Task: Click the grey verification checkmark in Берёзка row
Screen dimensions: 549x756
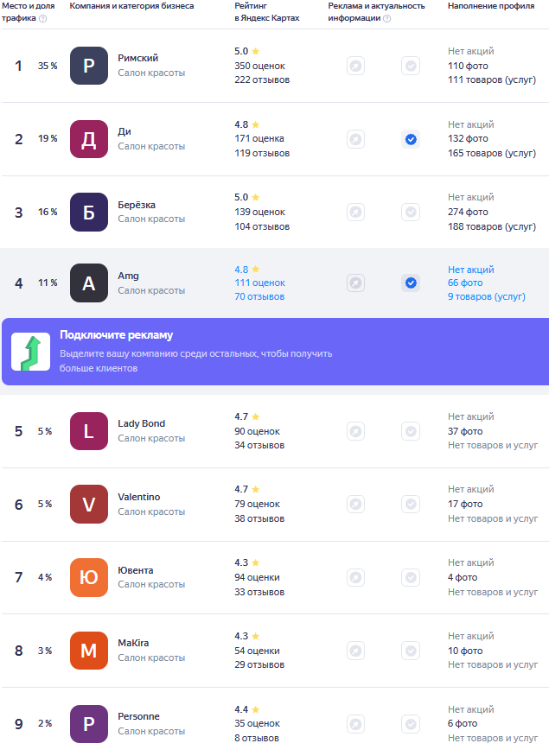Action: [x=411, y=213]
